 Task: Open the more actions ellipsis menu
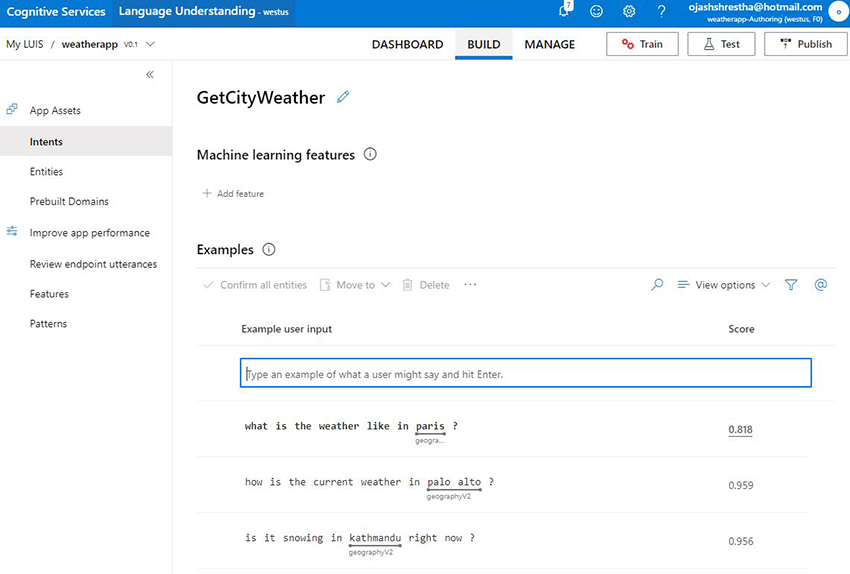click(470, 285)
